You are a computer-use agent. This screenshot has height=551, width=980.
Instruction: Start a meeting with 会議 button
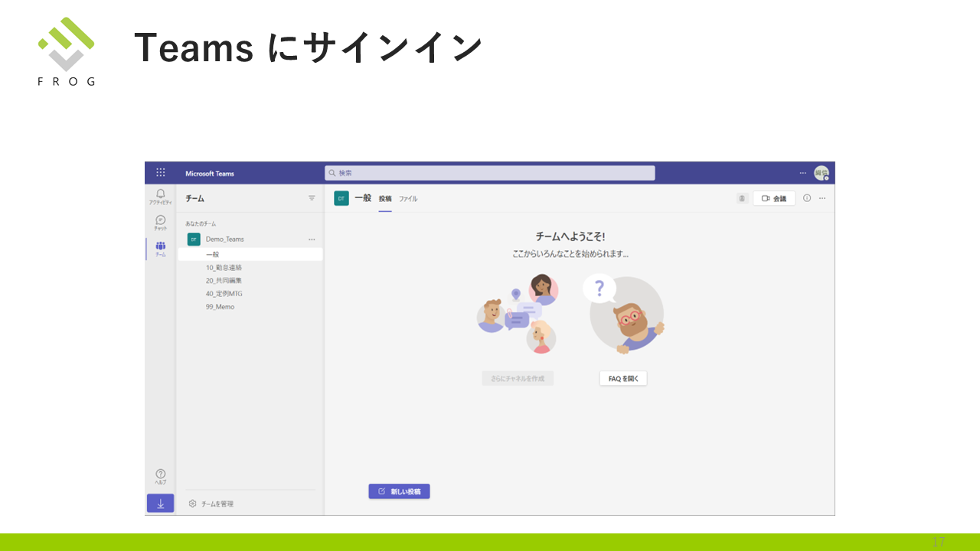[x=774, y=198]
